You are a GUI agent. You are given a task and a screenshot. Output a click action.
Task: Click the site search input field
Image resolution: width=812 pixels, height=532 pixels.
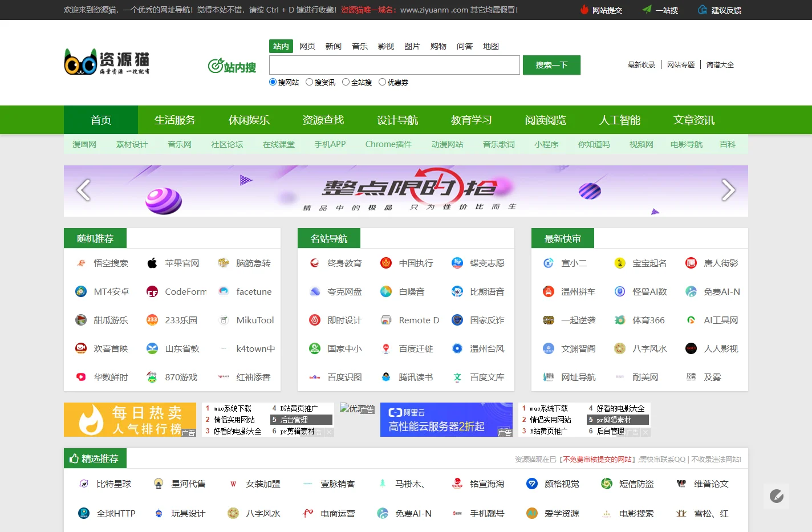[395, 65]
